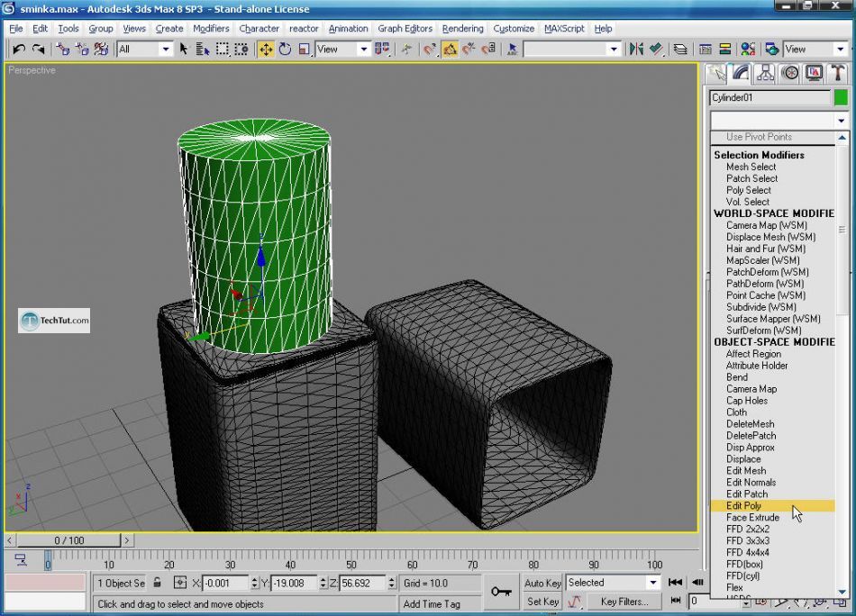Open the Create panel tab
Viewport: 856px width, 616px height.
tap(717, 73)
